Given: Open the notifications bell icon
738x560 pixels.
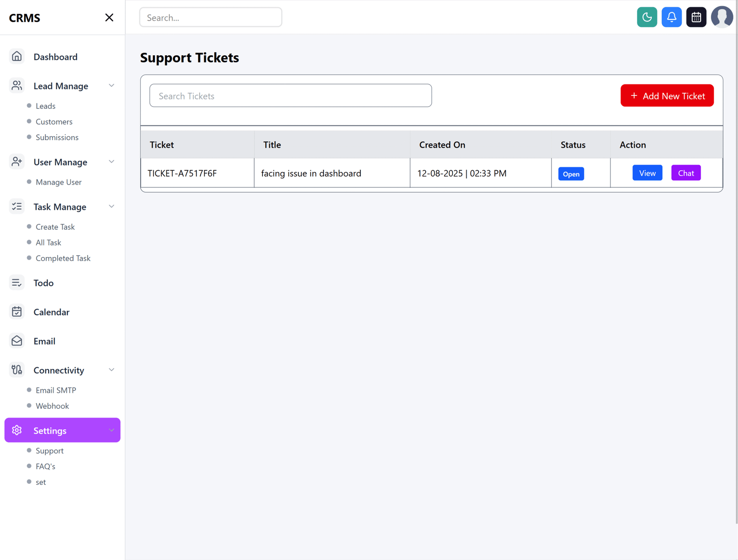Looking at the screenshot, I should point(672,17).
